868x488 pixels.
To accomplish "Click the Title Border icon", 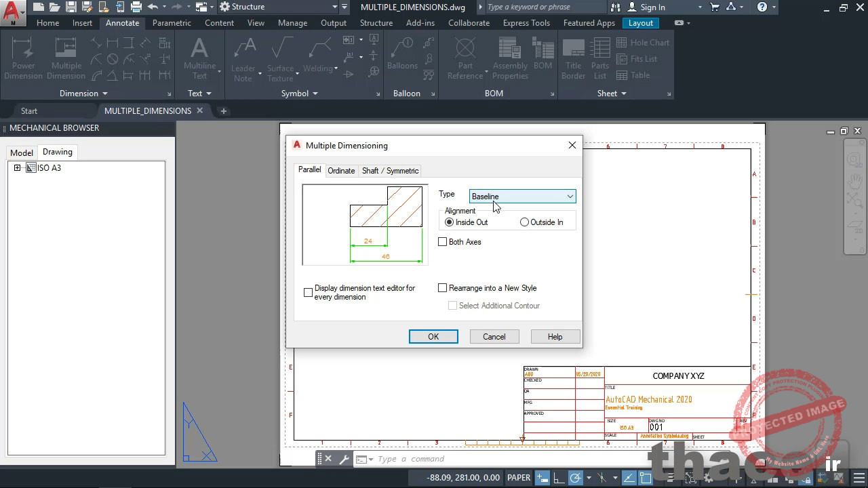I will 573,58.
